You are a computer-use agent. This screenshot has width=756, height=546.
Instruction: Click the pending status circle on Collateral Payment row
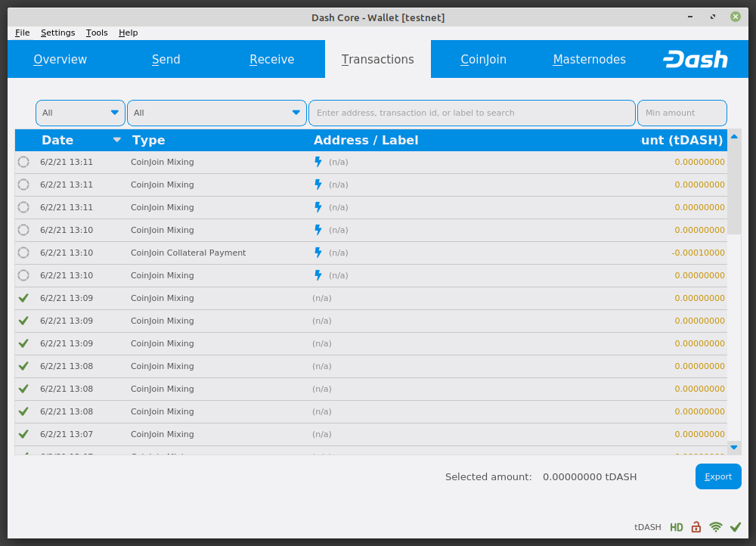click(x=23, y=253)
